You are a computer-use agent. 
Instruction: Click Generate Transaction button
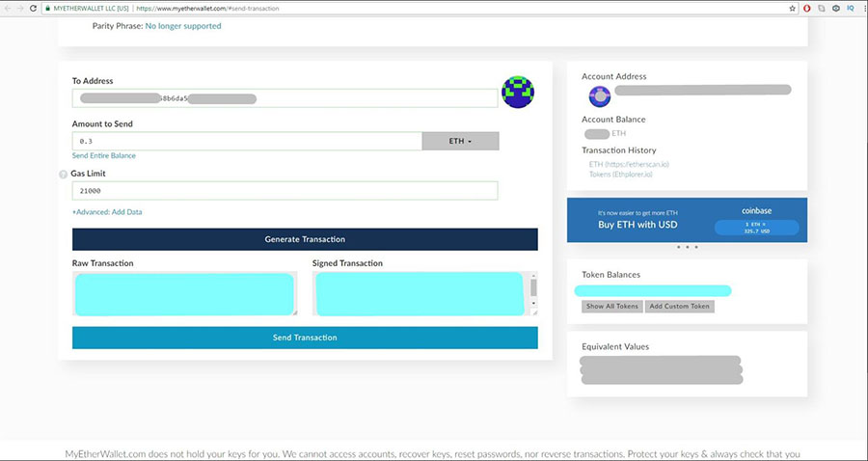(305, 239)
